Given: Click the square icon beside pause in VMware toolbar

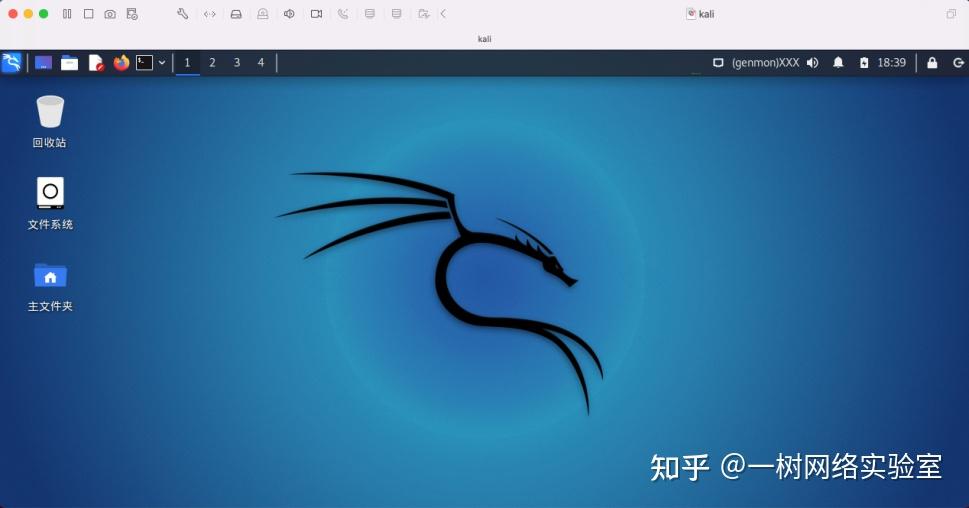Looking at the screenshot, I should click(x=88, y=14).
